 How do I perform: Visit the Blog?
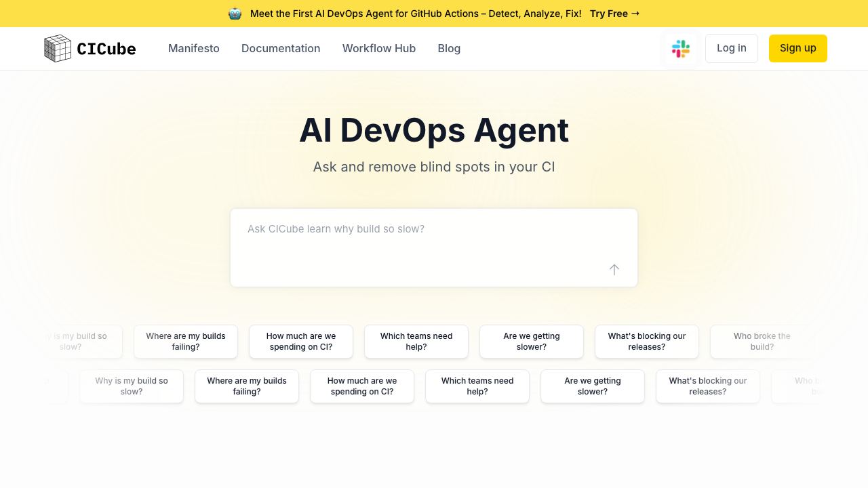click(x=449, y=48)
